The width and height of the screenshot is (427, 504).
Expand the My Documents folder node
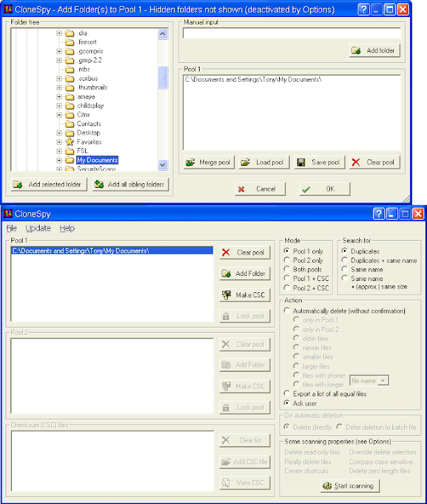59,160
